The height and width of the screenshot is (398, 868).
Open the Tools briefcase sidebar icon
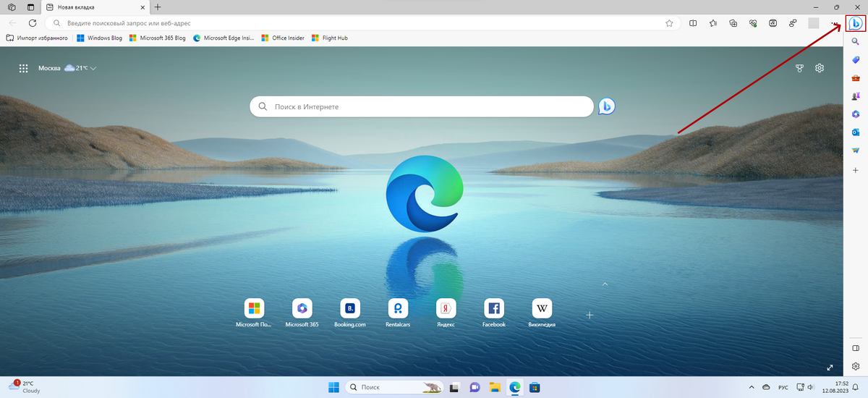(x=856, y=78)
